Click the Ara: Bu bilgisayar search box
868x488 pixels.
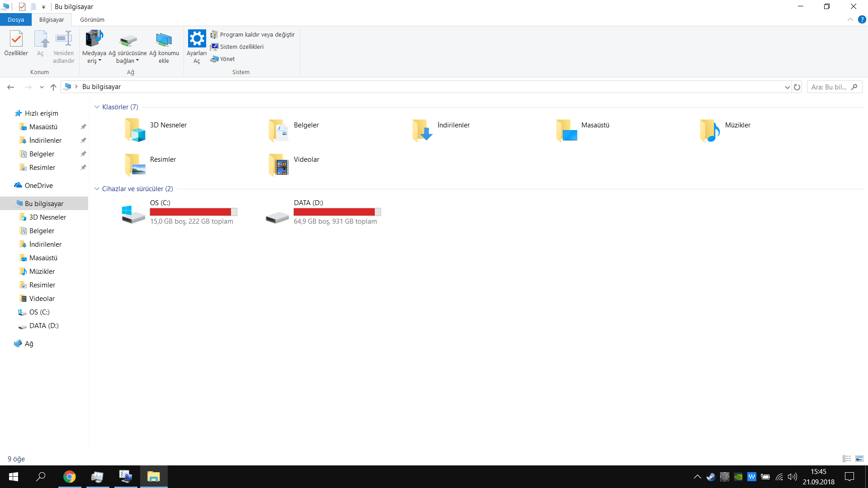point(830,87)
